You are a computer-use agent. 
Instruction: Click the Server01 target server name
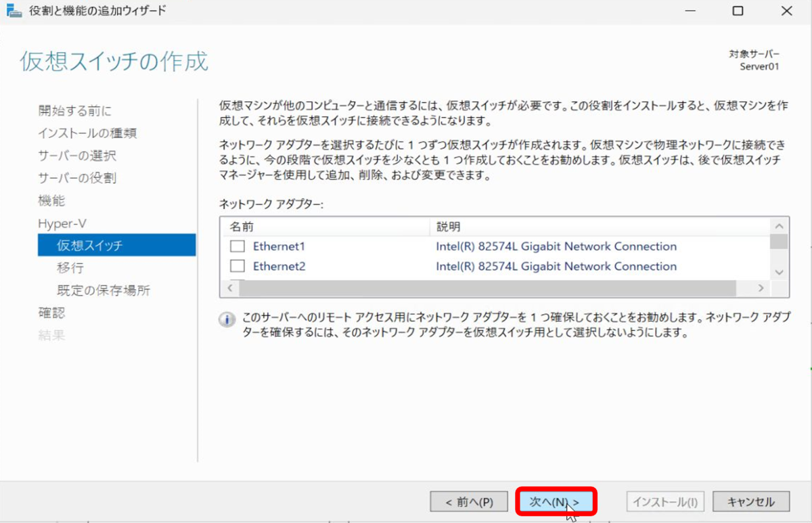click(x=759, y=66)
